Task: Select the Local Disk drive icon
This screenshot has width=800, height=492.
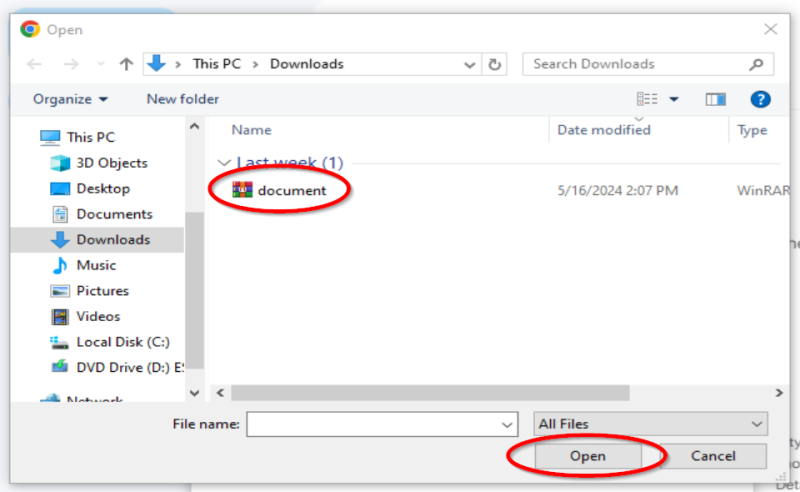Action: [59, 342]
